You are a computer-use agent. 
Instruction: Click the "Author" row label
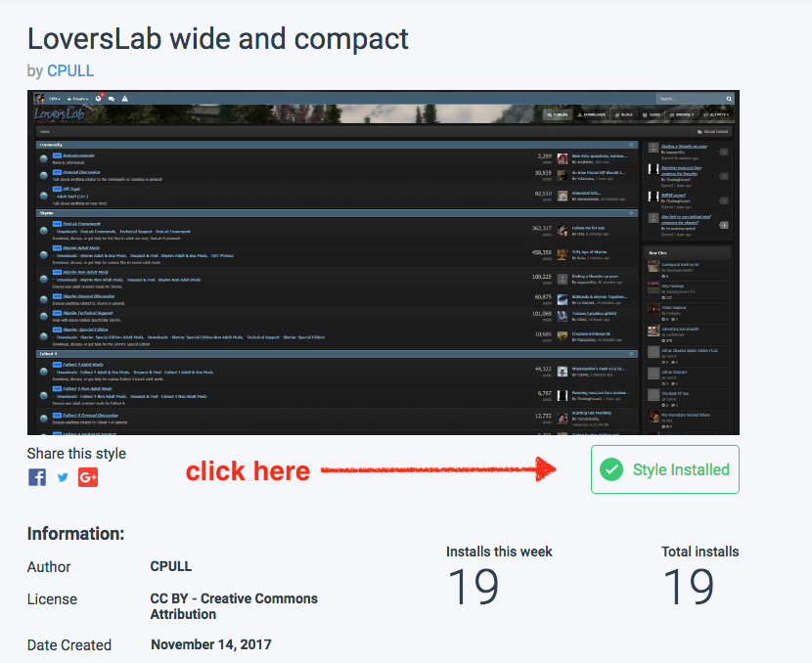tap(49, 567)
